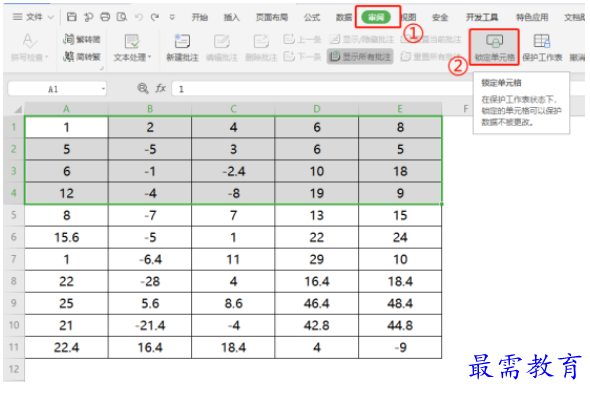Select column D header
This screenshot has height=398, width=590.
(317, 109)
